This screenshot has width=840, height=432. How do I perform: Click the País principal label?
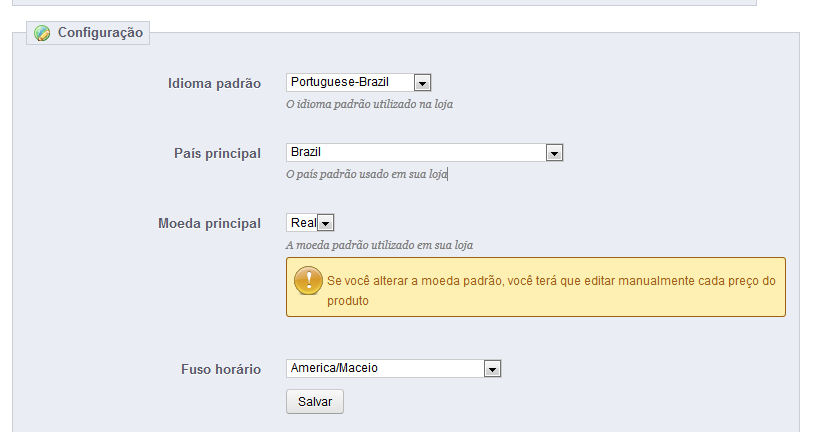click(x=218, y=153)
